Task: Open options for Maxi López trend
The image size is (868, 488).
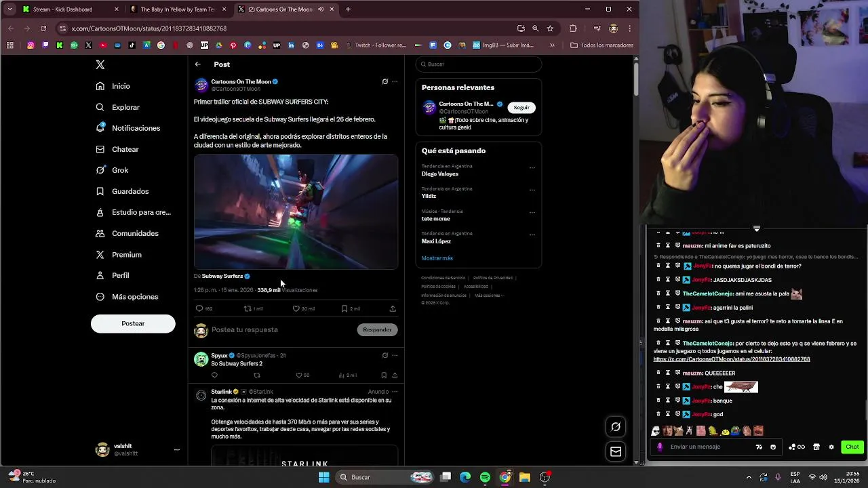Action: (532, 235)
